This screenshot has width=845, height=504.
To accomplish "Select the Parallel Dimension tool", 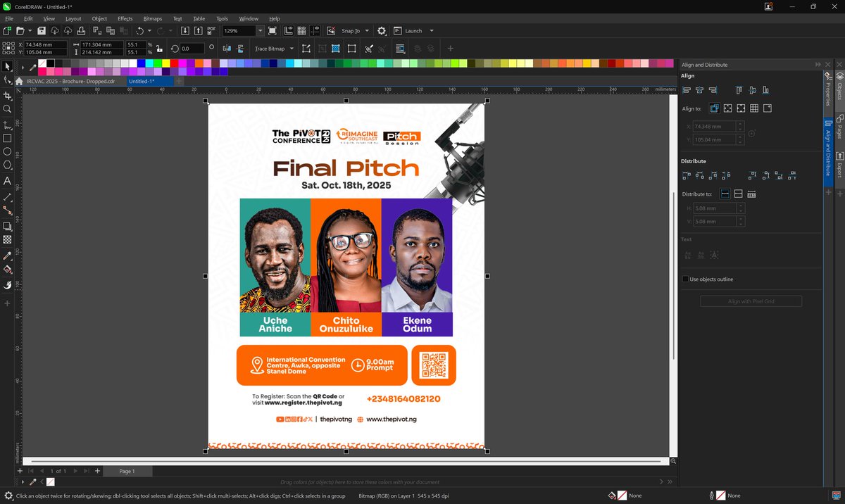I will pyautogui.click(x=7, y=197).
